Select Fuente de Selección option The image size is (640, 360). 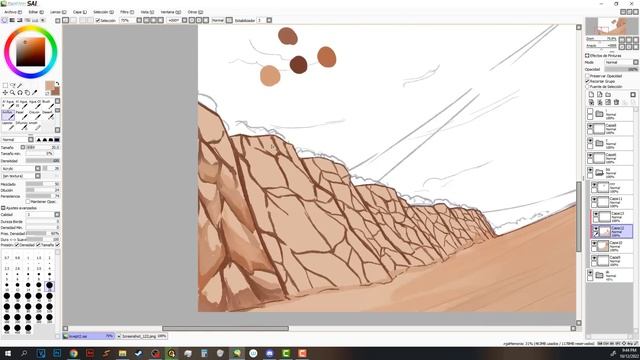click(x=588, y=87)
